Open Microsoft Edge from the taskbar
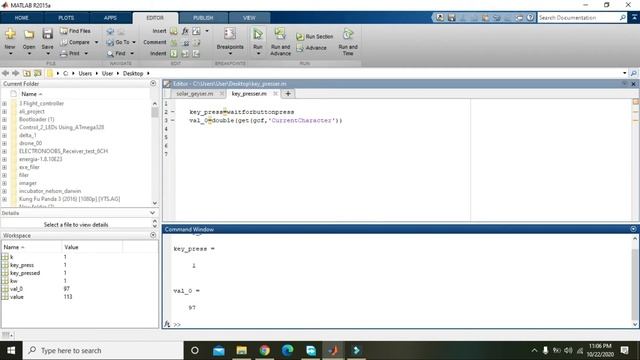The height and width of the screenshot is (360, 640). (x=287, y=351)
